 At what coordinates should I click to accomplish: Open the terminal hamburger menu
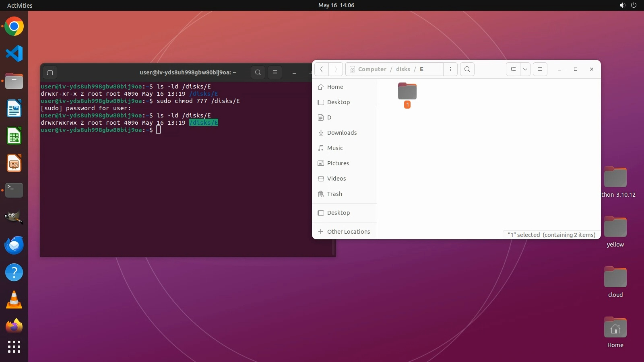[275, 72]
